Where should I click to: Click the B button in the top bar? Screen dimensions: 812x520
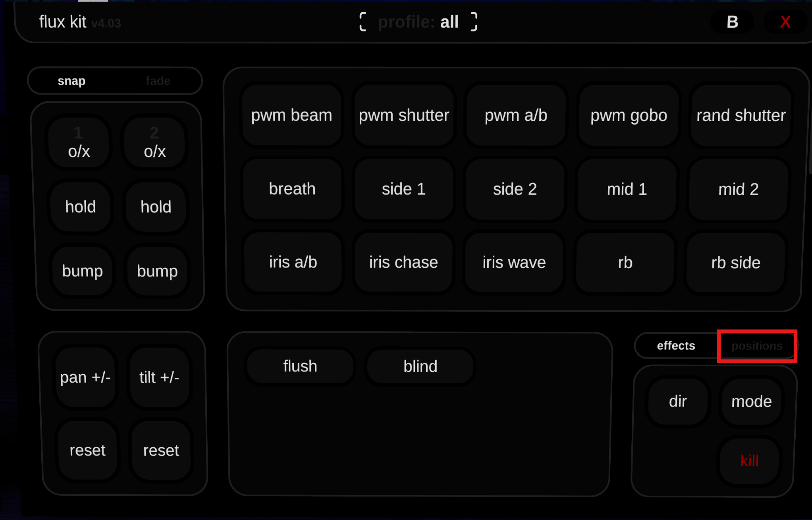click(x=732, y=21)
